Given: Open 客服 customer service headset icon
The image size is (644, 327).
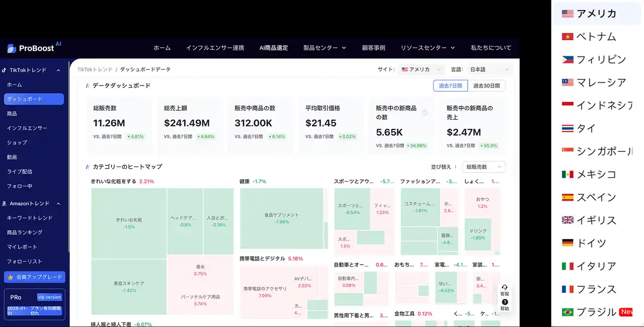Looking at the screenshot, I should click(505, 287).
